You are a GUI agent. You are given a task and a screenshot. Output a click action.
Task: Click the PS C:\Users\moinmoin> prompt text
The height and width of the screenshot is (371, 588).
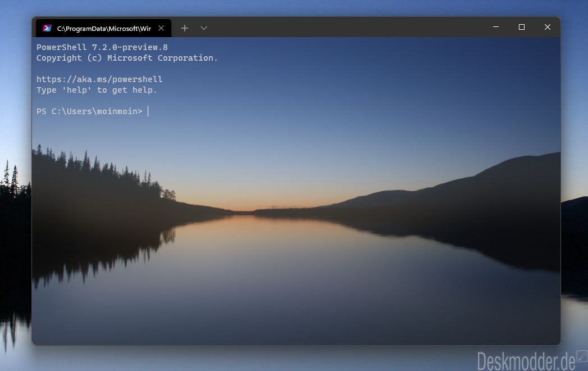click(x=89, y=111)
